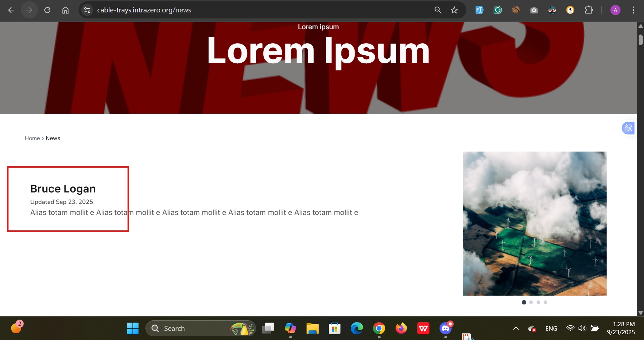Image resolution: width=644 pixels, height=340 pixels.
Task: Open the Chrome profile avatar menu
Action: click(x=615, y=10)
